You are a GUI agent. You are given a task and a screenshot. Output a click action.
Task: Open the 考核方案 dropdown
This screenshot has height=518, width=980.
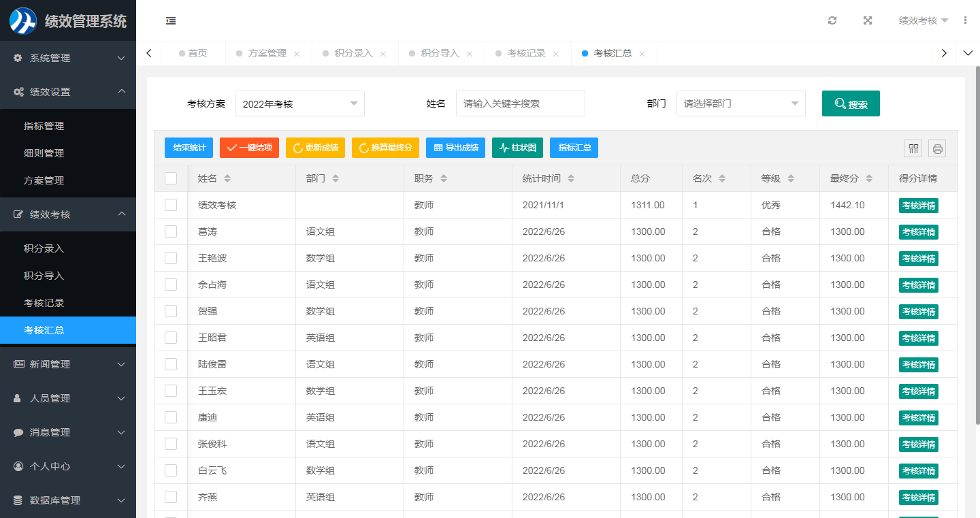pyautogui.click(x=300, y=103)
